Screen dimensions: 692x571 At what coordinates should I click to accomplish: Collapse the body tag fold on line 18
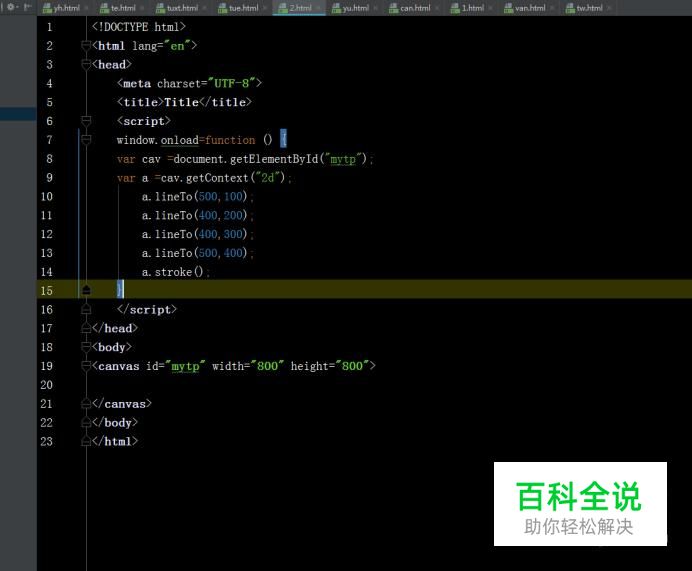coord(86,347)
